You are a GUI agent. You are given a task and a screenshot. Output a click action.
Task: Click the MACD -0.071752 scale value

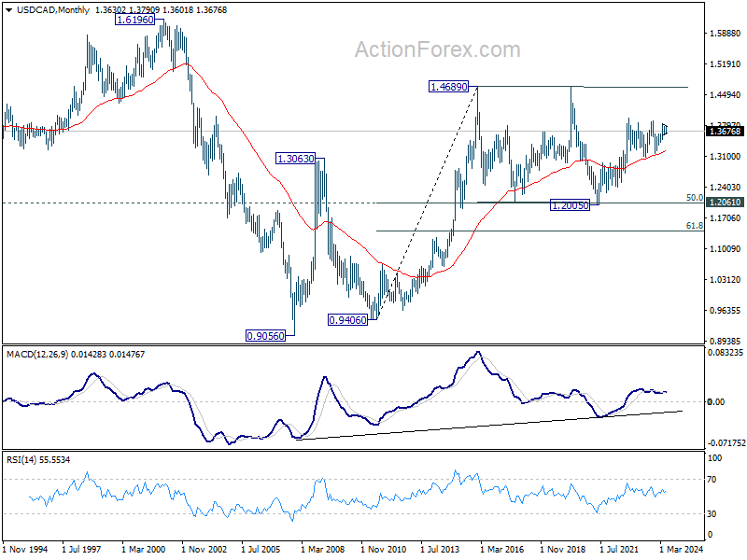pyautogui.click(x=726, y=442)
